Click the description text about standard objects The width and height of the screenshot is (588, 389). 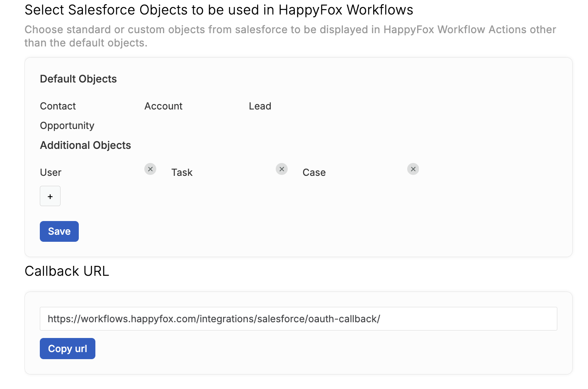290,36
